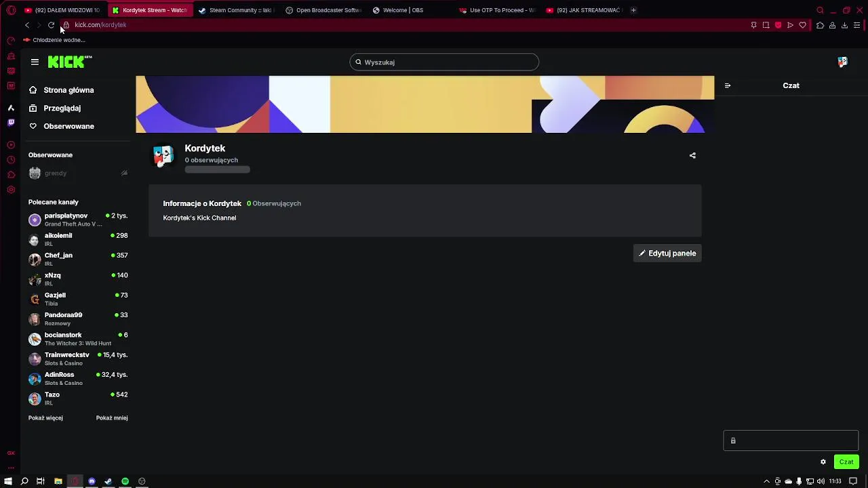Screen dimensions: 868x488
Task: Click the KICK logo
Action: pos(70,62)
